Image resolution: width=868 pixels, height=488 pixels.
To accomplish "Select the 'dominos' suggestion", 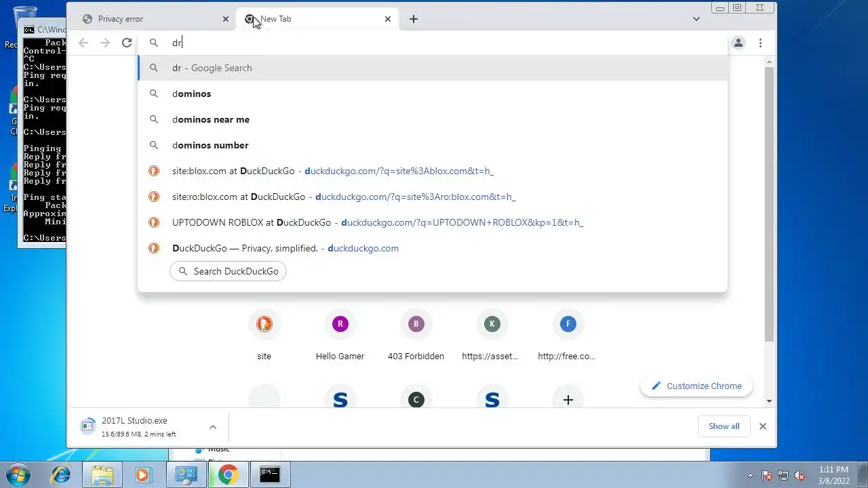I will [x=433, y=94].
